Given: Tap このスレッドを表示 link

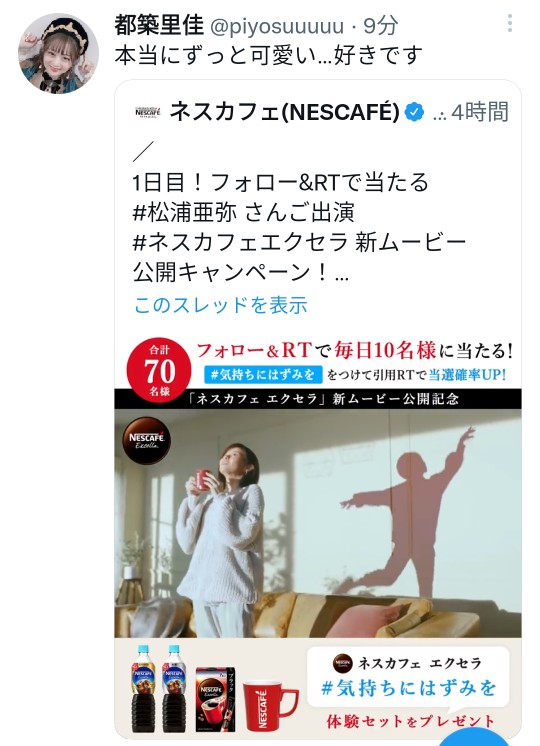Looking at the screenshot, I should [x=221, y=305].
